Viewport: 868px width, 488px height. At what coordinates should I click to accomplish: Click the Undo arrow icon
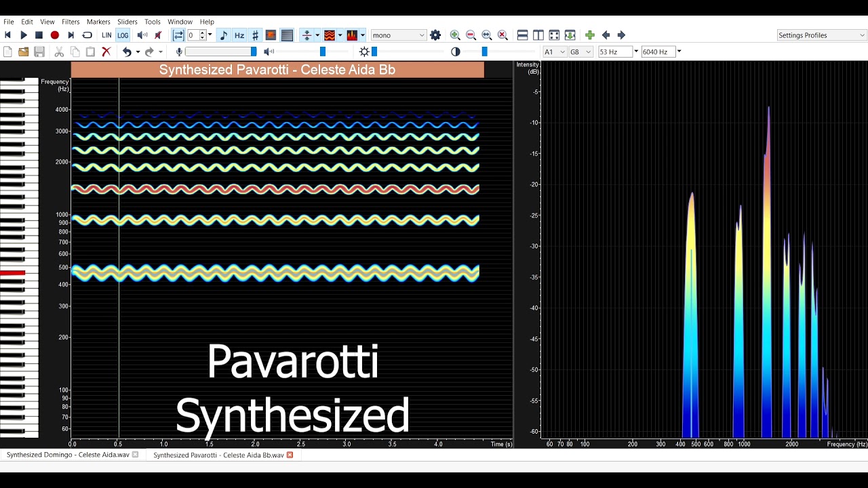tap(127, 52)
